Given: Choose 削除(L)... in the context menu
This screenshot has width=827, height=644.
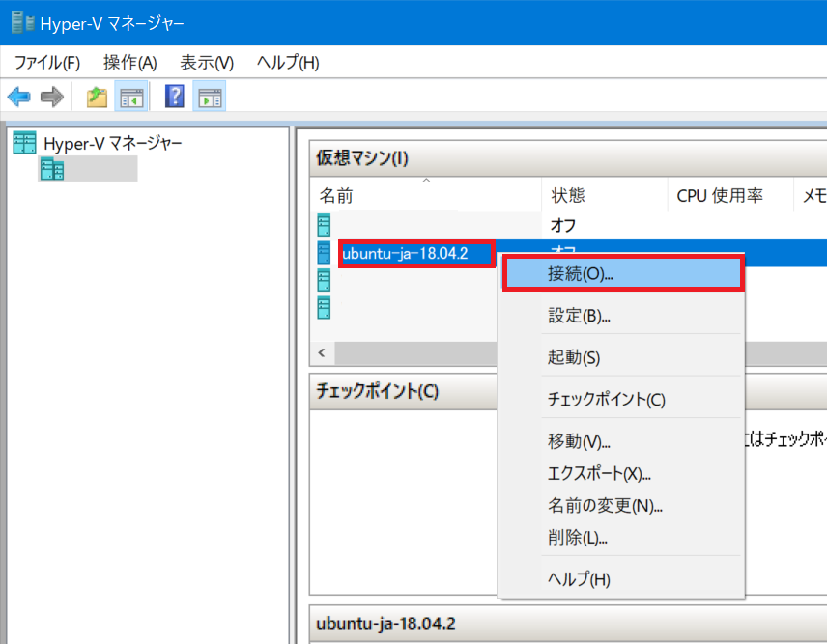Looking at the screenshot, I should tap(623, 538).
